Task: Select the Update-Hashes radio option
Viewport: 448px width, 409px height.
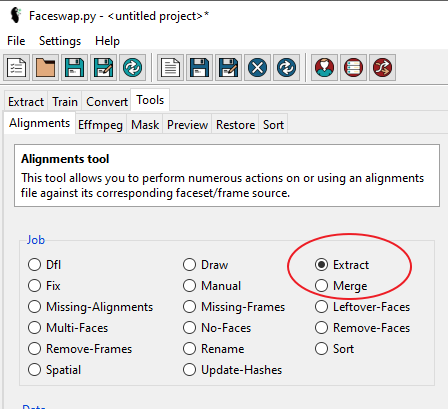Action: click(x=232, y=370)
